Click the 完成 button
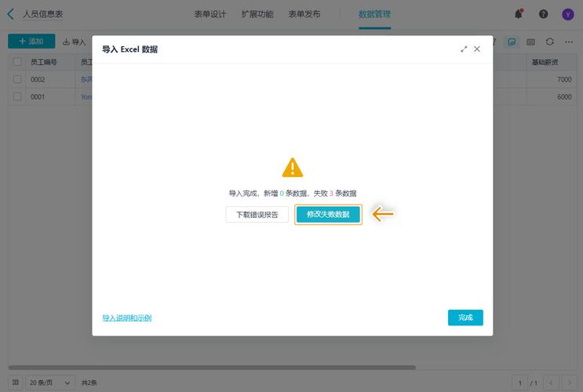This screenshot has height=392, width=583. [465, 318]
